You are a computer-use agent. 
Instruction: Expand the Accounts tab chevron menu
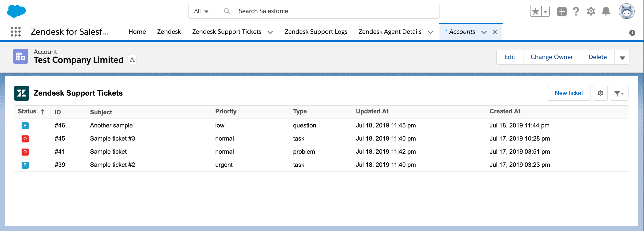[x=484, y=32]
